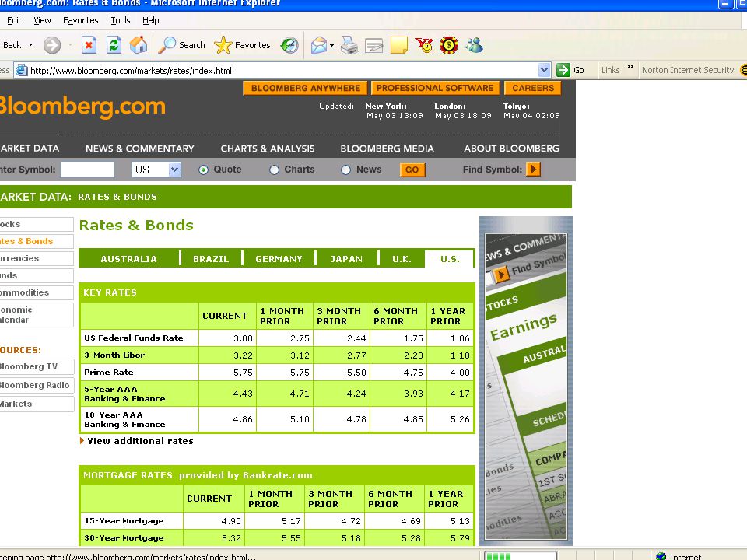Click the PROFESSIONAL SOFTWARE button
This screenshot has height=560, width=747.
pos(435,88)
